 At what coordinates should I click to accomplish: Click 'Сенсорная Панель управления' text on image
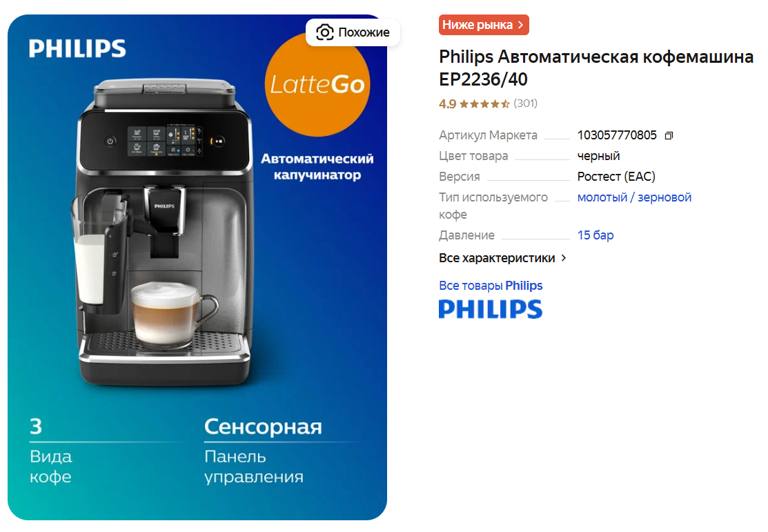[x=263, y=451]
